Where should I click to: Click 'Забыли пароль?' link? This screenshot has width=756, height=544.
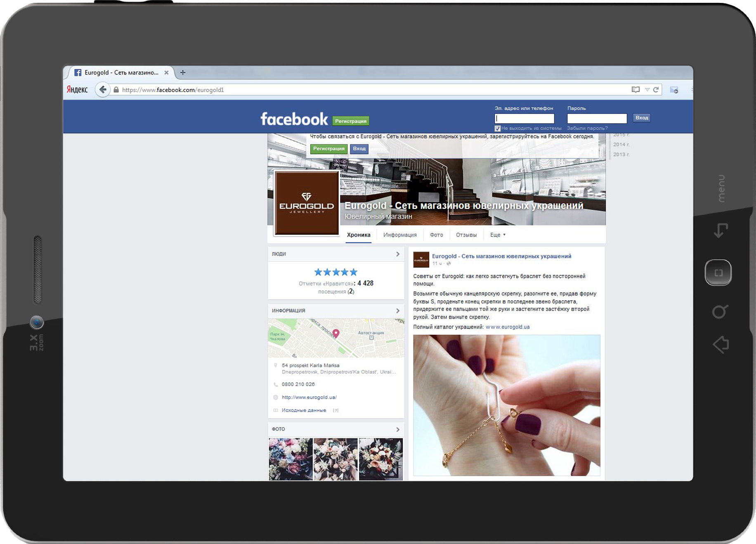(587, 128)
